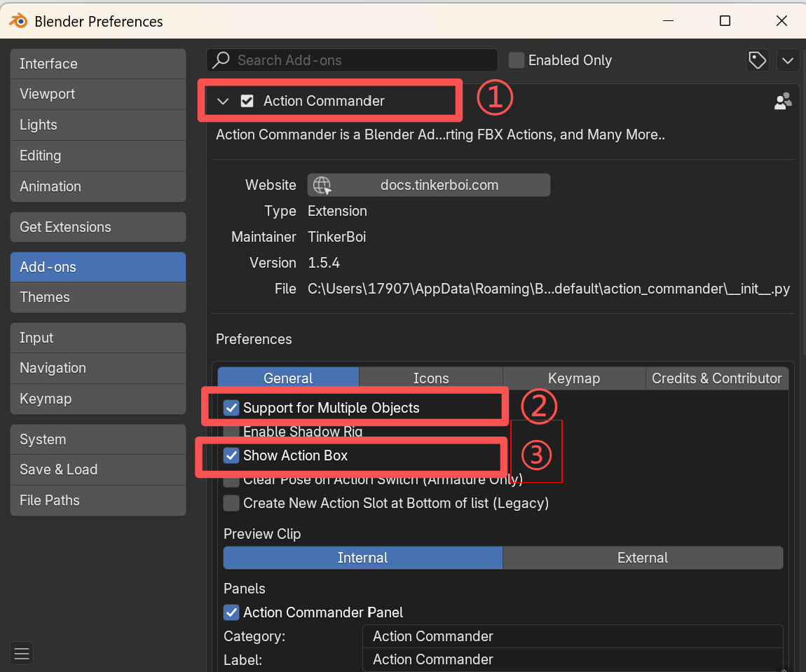
Task: Open the add-on tags filter icon
Action: pyautogui.click(x=757, y=61)
